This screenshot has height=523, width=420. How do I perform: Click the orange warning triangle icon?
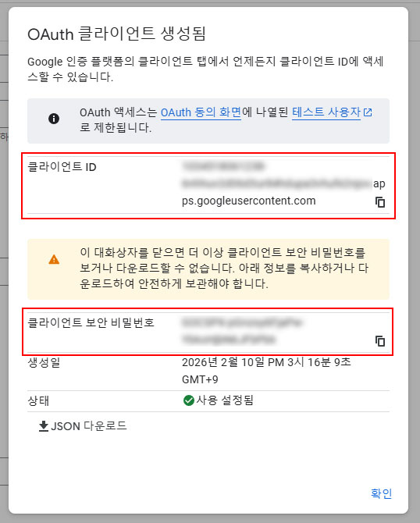pos(54,259)
